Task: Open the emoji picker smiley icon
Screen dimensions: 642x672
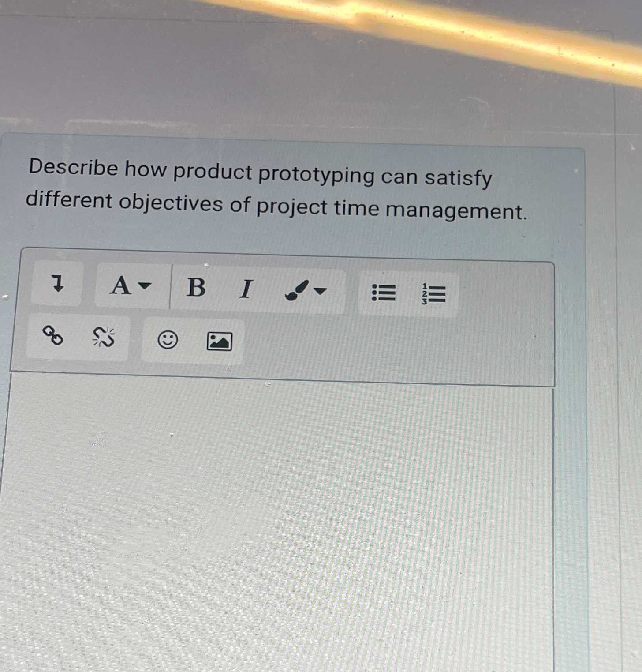Action: coord(168,340)
